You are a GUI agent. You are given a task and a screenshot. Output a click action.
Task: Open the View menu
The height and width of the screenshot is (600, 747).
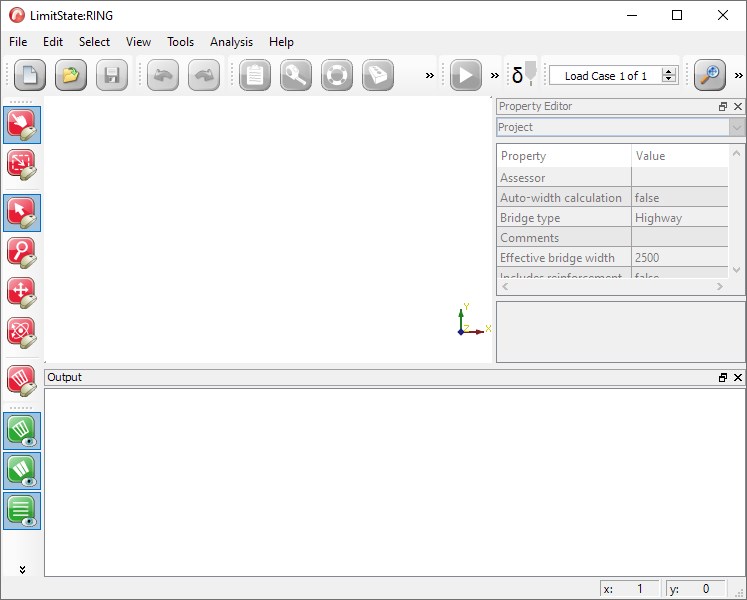click(x=138, y=42)
